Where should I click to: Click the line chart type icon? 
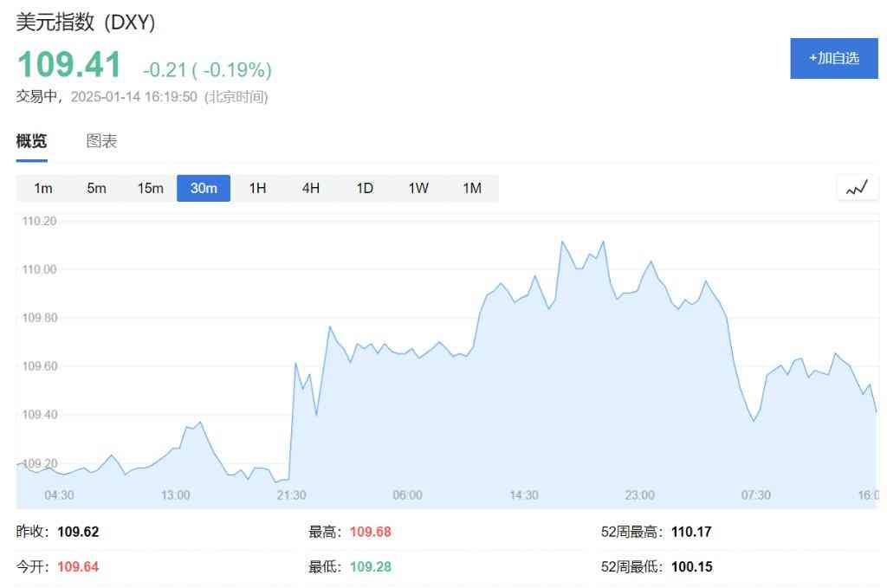tap(857, 188)
